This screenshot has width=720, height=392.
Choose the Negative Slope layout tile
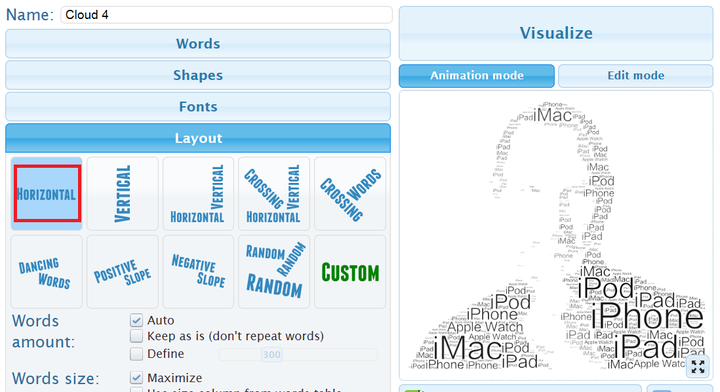(198, 272)
